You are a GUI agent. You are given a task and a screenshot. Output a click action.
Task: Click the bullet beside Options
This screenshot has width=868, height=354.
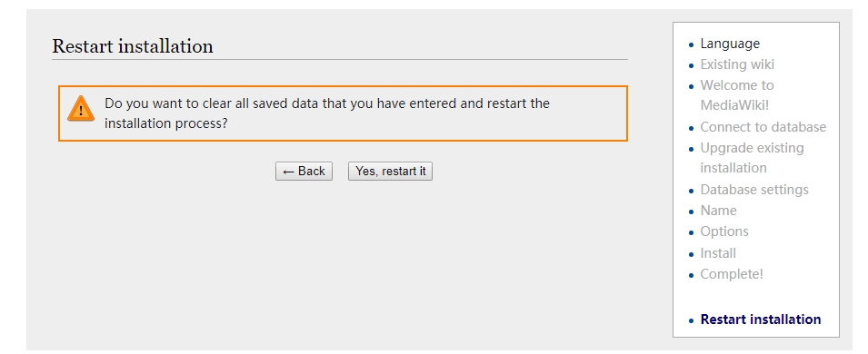pos(691,233)
